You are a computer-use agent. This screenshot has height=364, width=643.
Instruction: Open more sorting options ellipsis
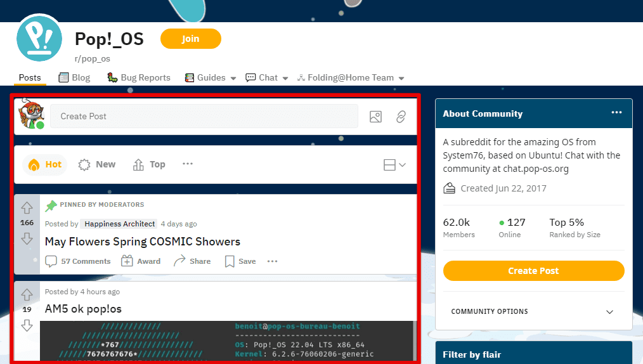pyautogui.click(x=188, y=164)
